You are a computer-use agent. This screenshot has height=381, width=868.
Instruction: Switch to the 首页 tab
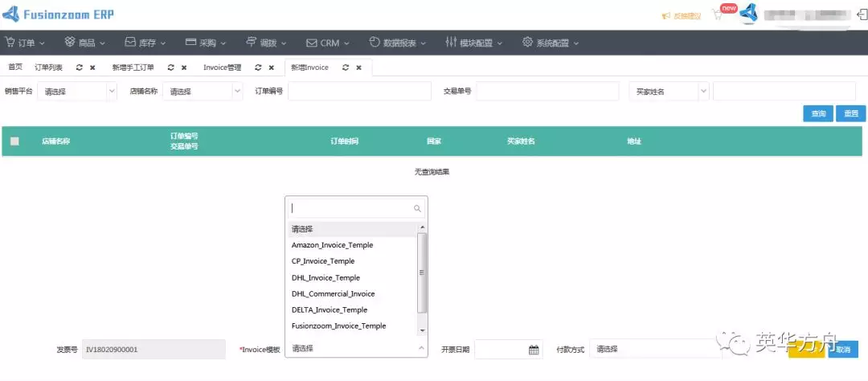point(15,68)
